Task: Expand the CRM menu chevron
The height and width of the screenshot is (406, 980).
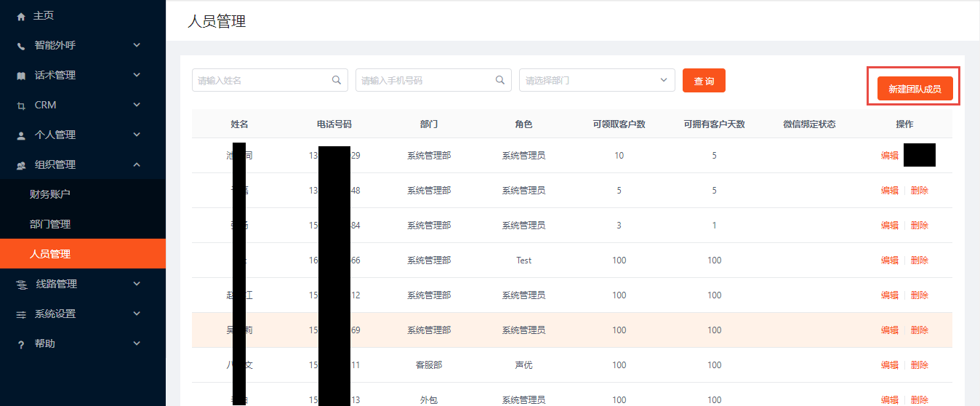Action: pyautogui.click(x=137, y=105)
